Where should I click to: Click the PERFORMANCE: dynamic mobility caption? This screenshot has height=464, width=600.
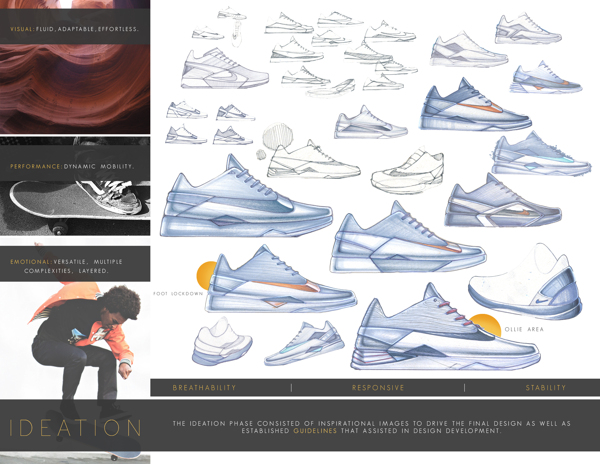click(72, 166)
